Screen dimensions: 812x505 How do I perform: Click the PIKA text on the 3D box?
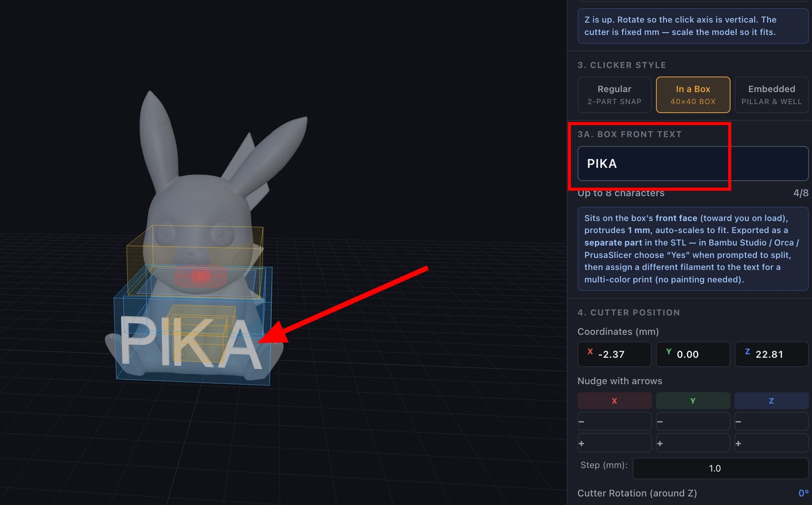[190, 343]
